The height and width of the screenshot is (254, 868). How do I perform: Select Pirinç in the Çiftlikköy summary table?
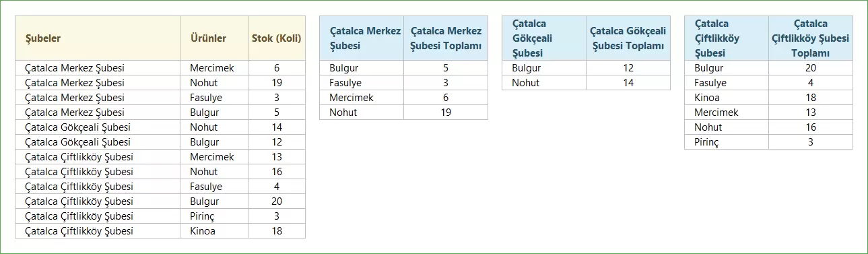[x=727, y=142]
